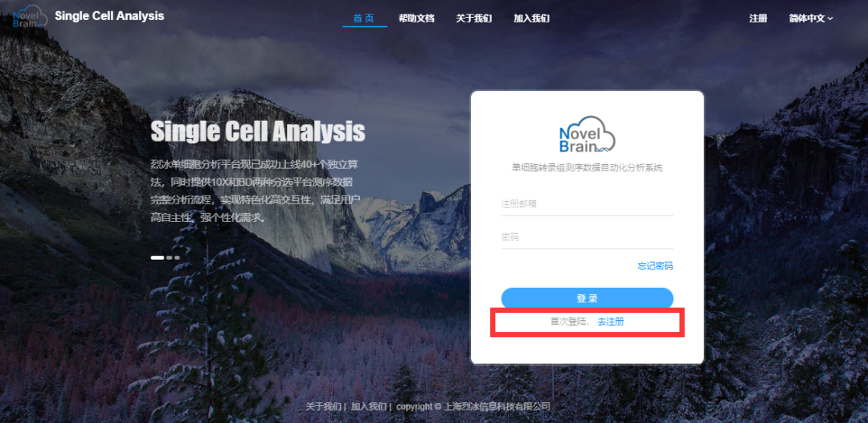This screenshot has width=868, height=423.
Task: Focus the 密码 password field
Action: coord(588,237)
